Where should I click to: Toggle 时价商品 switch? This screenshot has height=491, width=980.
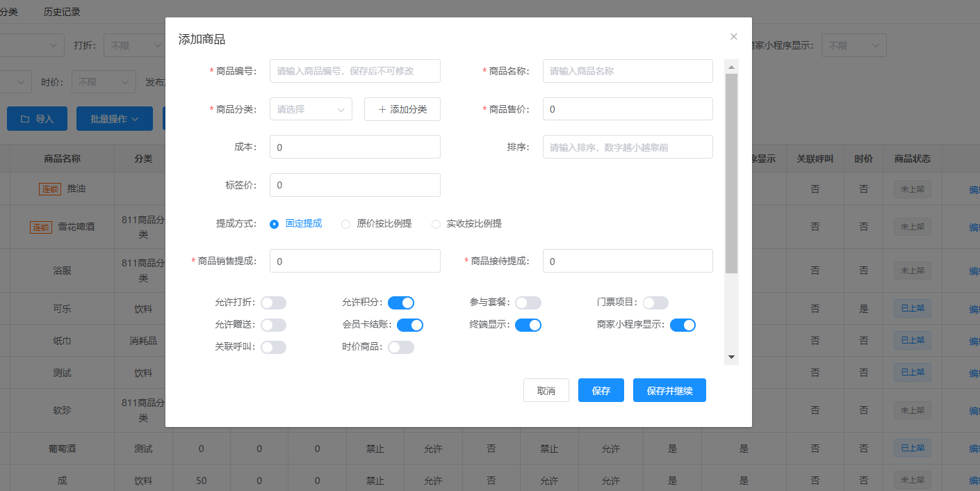401,347
